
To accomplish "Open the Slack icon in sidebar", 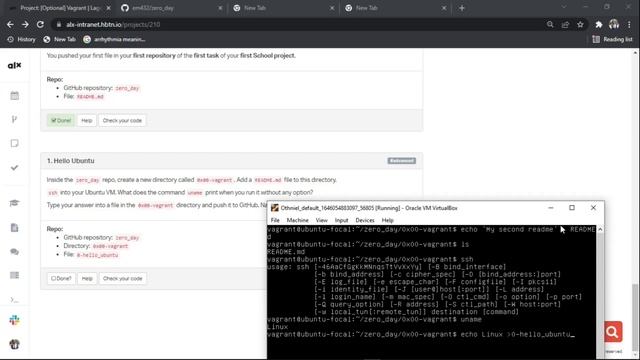I will (x=14, y=320).
